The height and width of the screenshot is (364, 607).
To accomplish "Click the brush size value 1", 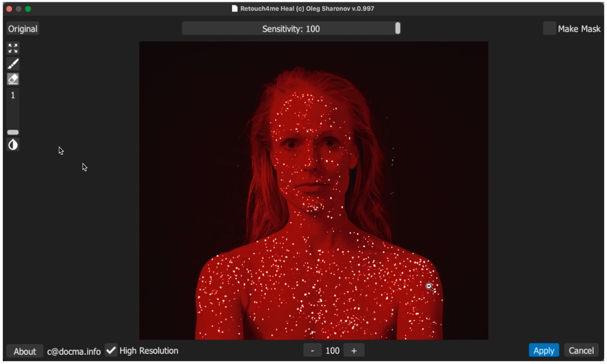I will [13, 95].
